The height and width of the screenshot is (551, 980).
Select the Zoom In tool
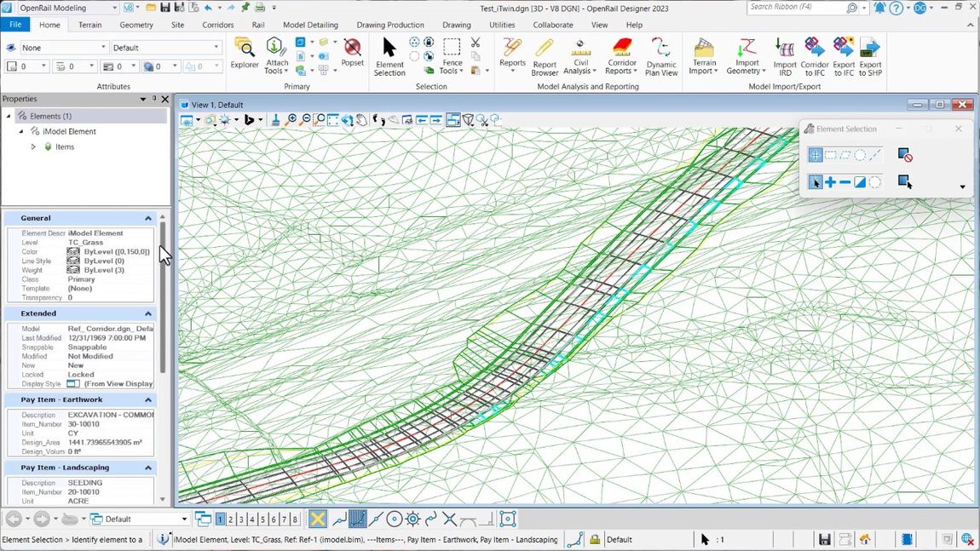click(x=291, y=118)
